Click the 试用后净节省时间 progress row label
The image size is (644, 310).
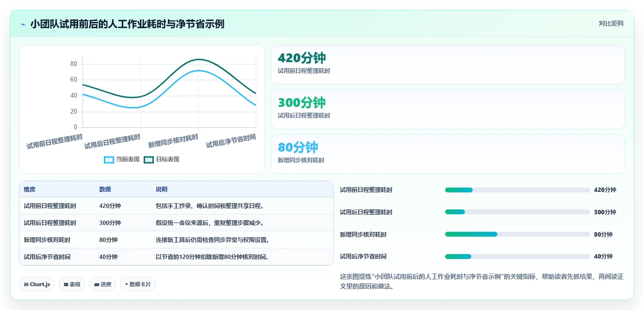click(363, 257)
